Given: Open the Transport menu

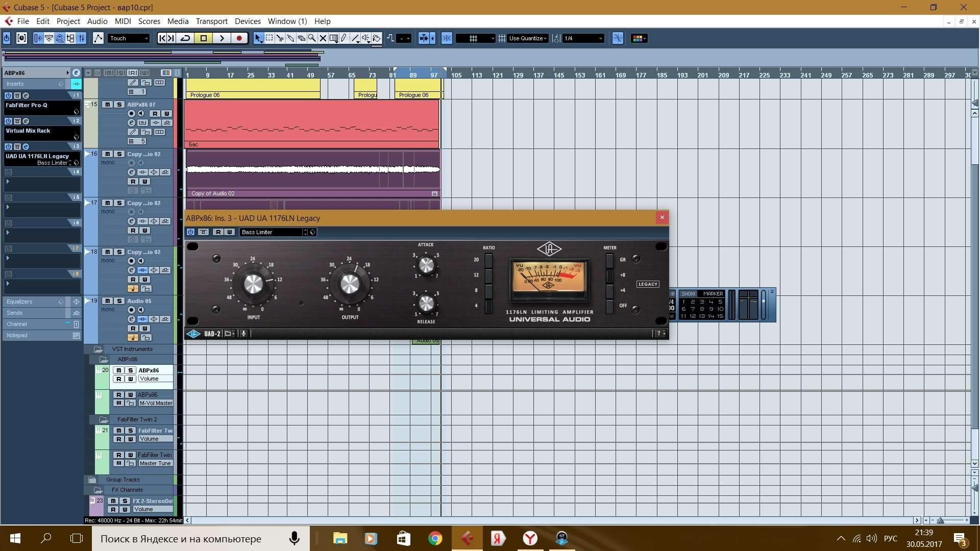Looking at the screenshot, I should [x=211, y=21].
